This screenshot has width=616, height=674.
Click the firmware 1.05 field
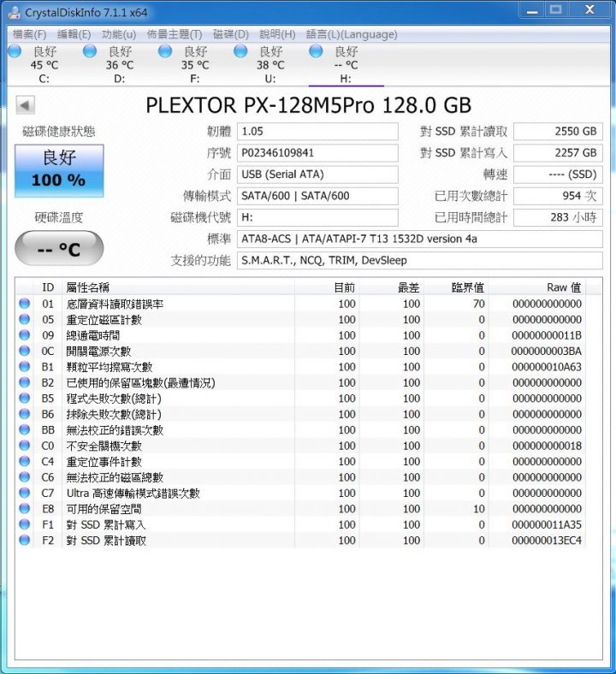pos(317,132)
